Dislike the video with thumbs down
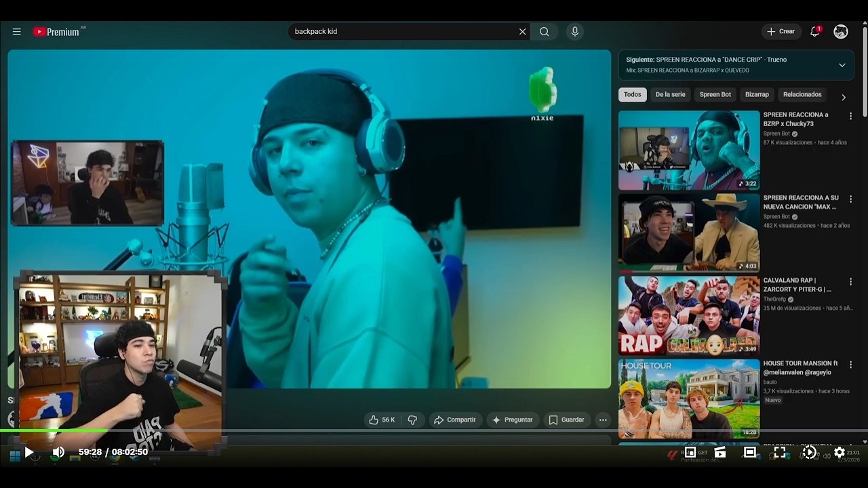 point(412,420)
